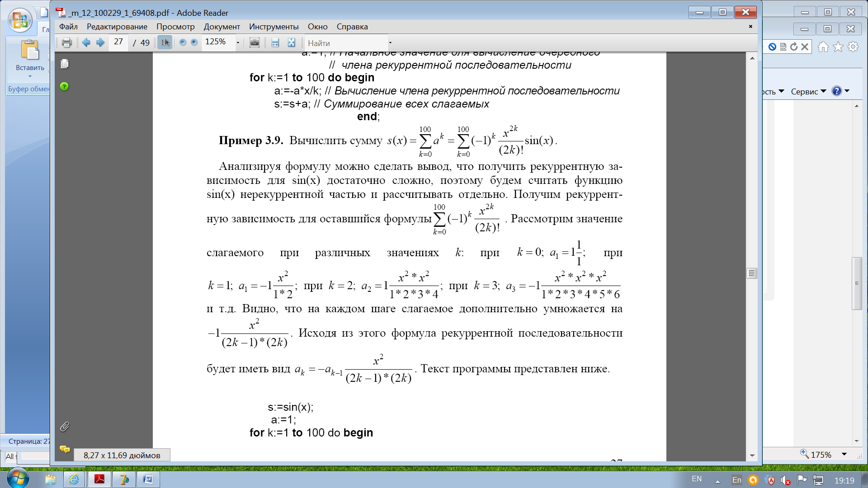Click the document vertical scrollbar thumb
The width and height of the screenshot is (868, 488).
[752, 273]
